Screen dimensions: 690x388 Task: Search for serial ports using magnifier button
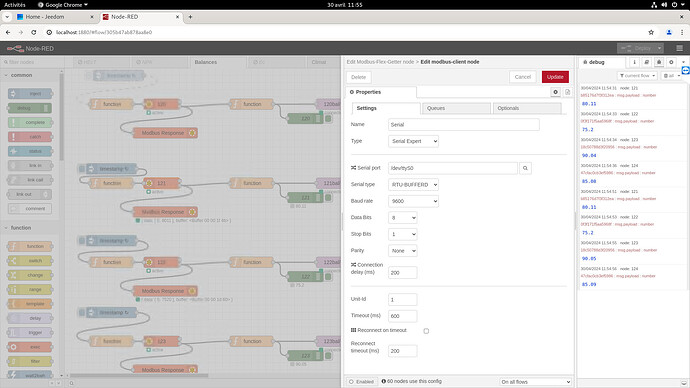tap(525, 168)
